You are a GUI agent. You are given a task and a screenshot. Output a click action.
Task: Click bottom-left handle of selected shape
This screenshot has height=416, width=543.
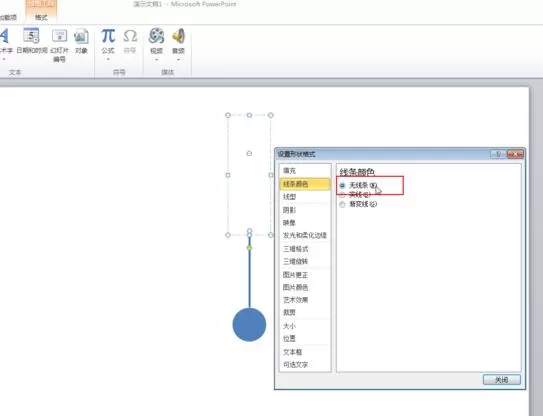click(228, 235)
